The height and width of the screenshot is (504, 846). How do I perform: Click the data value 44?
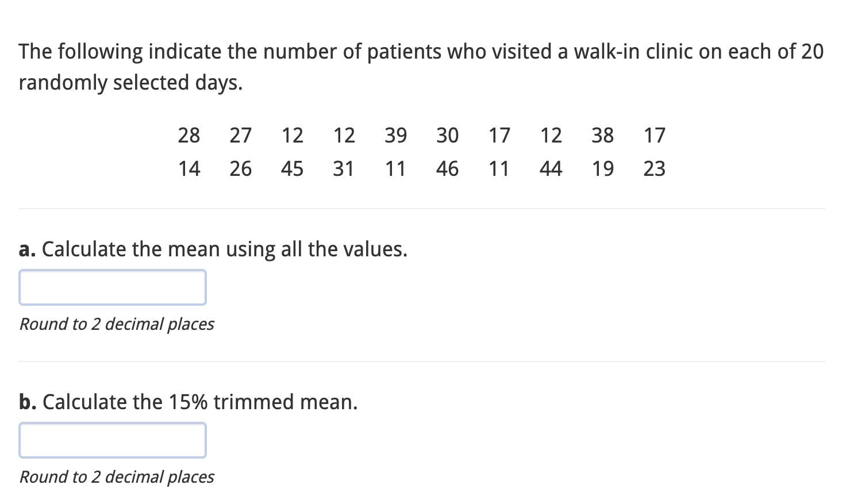tap(551, 168)
